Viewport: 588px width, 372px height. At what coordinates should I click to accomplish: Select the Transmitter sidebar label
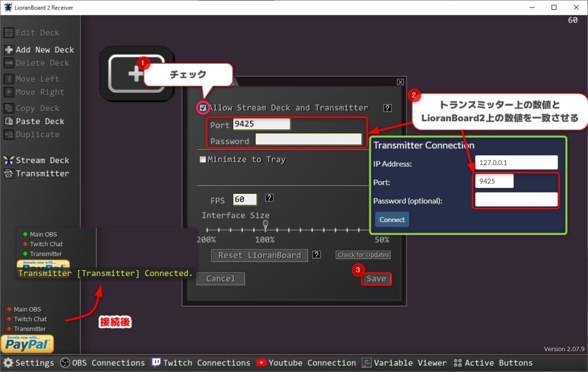(x=42, y=174)
